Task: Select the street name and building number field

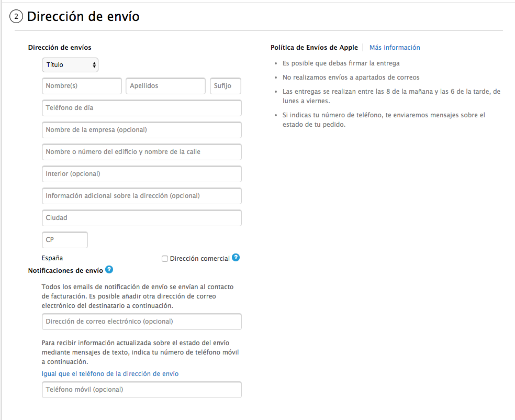Action: 141,152
